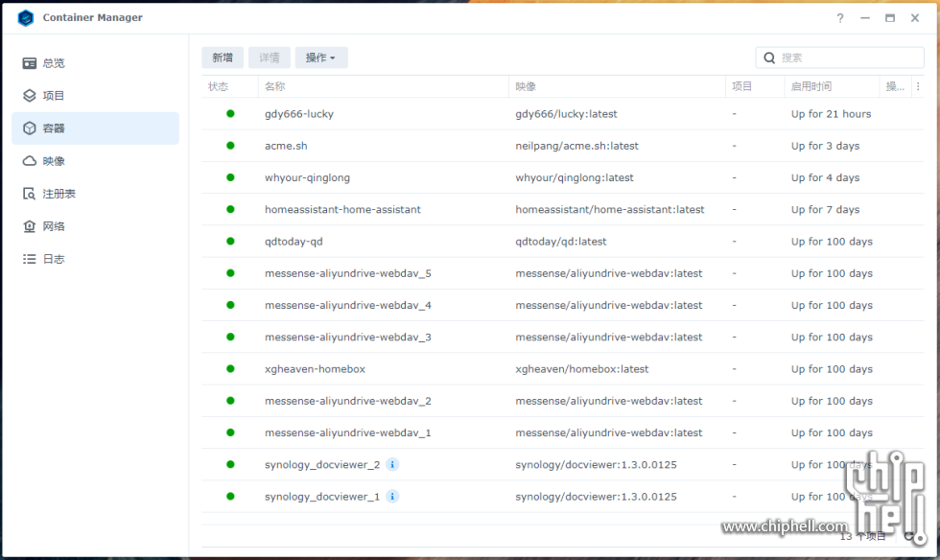Click status dot of messense-aliyundrive-webdav_1

click(x=230, y=432)
